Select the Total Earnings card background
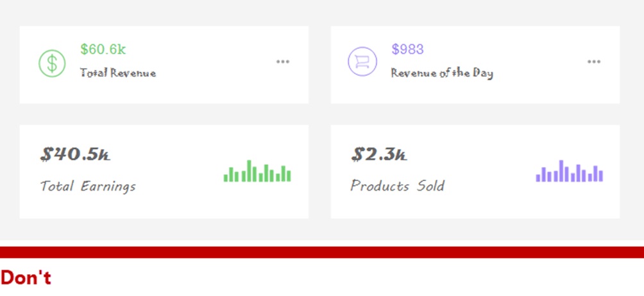This screenshot has height=296, width=644. coord(164,171)
